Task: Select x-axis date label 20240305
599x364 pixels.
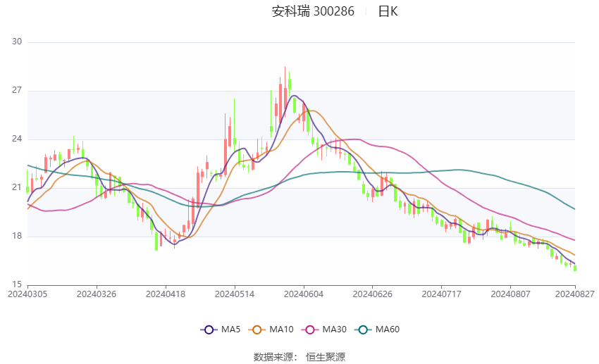Action: click(x=27, y=294)
